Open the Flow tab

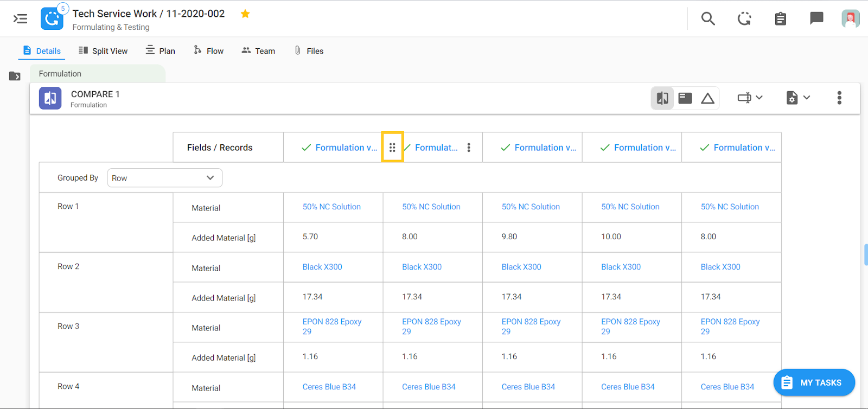(208, 50)
